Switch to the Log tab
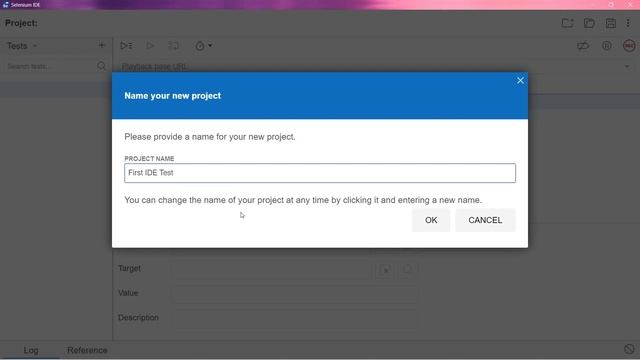The height and width of the screenshot is (360, 640). click(31, 350)
